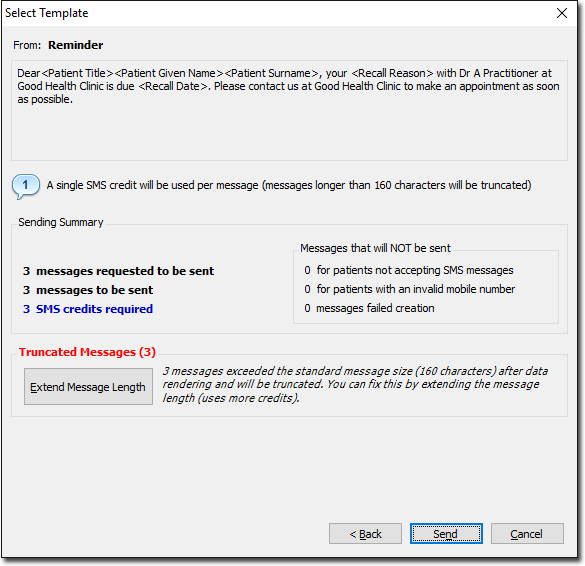The width and height of the screenshot is (585, 566).
Task: Click the messages to be sent line
Action: point(88,290)
